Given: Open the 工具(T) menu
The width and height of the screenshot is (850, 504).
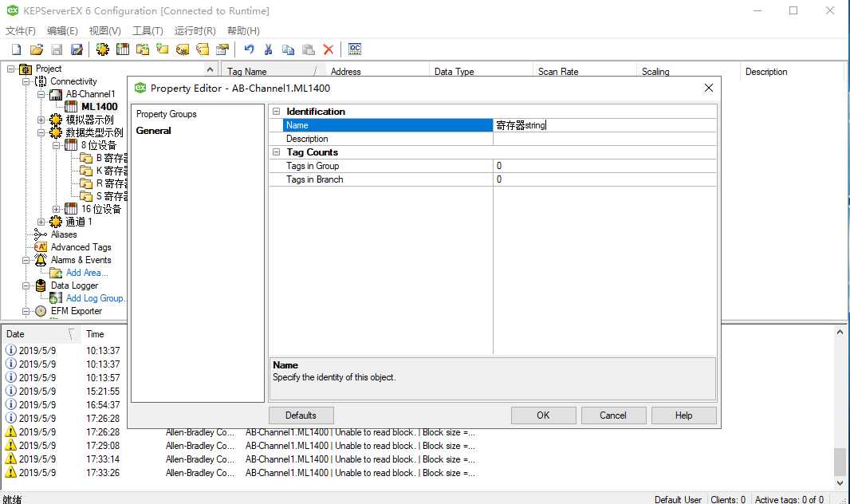Looking at the screenshot, I should (148, 31).
